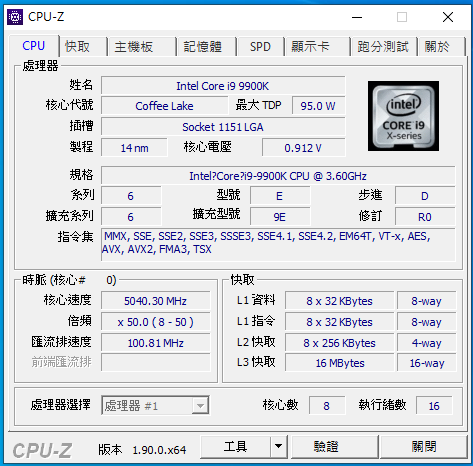Close the CPU-Z window with X

click(x=448, y=17)
